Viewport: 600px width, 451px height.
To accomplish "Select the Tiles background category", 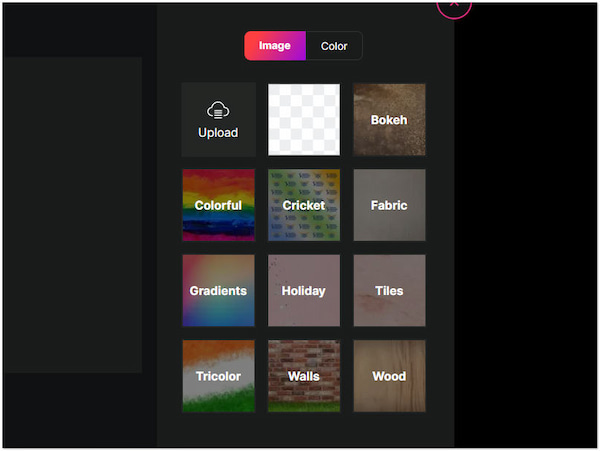I will click(389, 291).
